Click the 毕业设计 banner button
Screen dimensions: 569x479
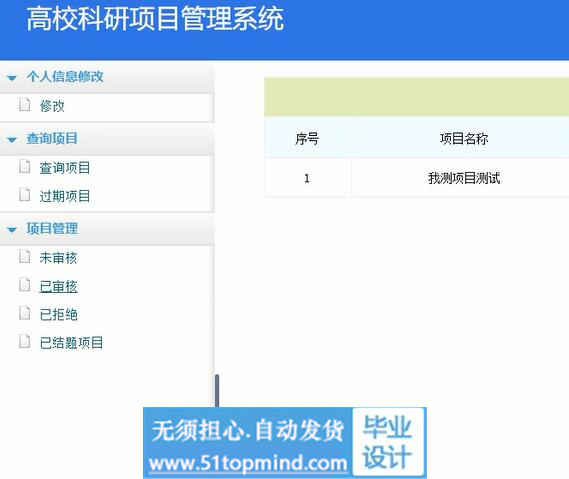coord(388,442)
